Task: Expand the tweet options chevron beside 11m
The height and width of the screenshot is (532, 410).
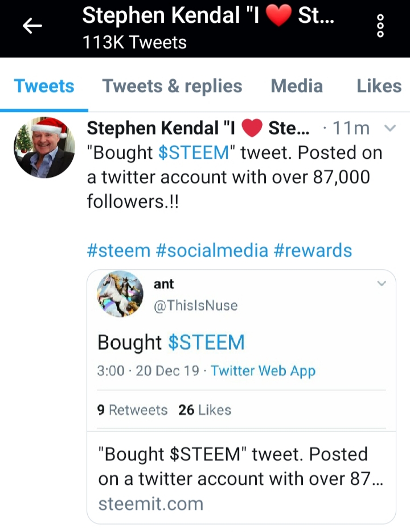Action: tap(389, 128)
